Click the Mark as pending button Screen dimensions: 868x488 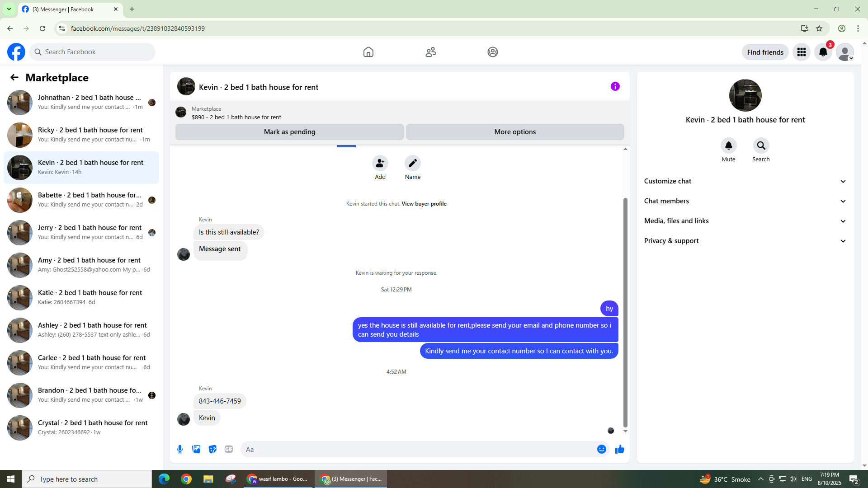coord(289,132)
